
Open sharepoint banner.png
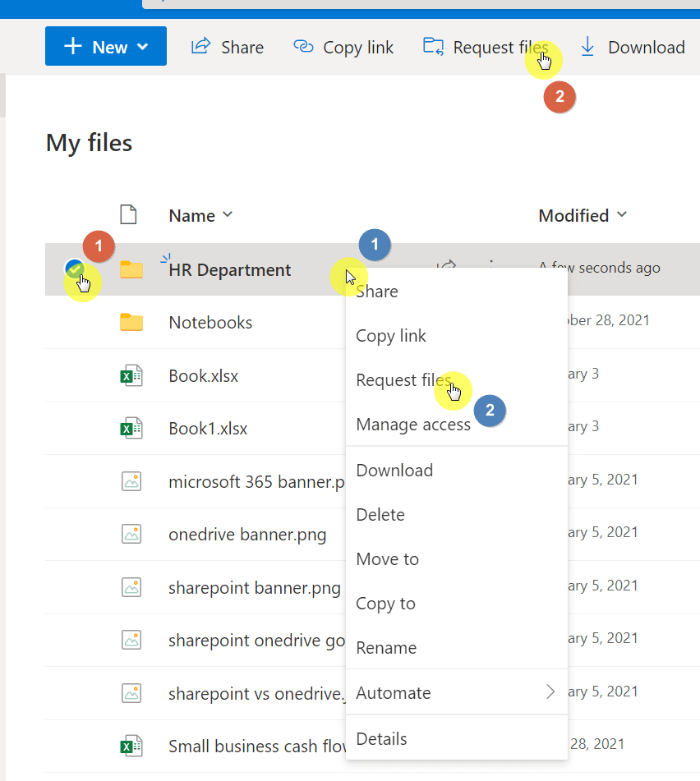coord(255,588)
